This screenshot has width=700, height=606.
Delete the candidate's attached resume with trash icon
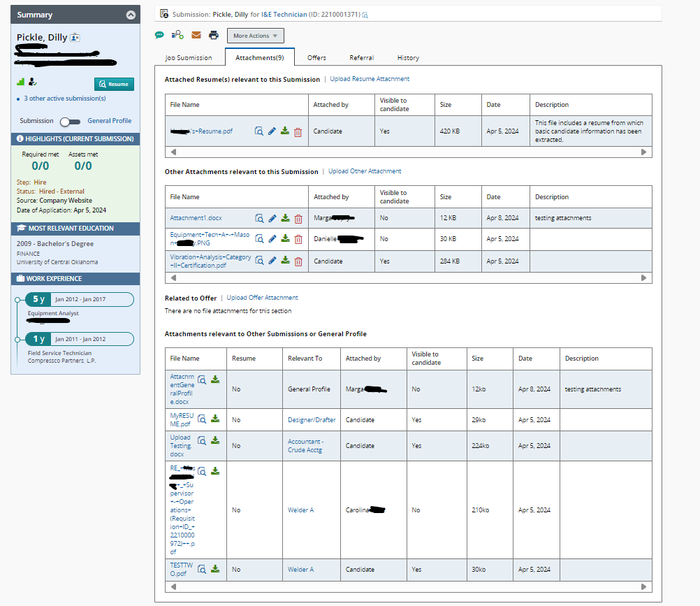click(x=298, y=131)
